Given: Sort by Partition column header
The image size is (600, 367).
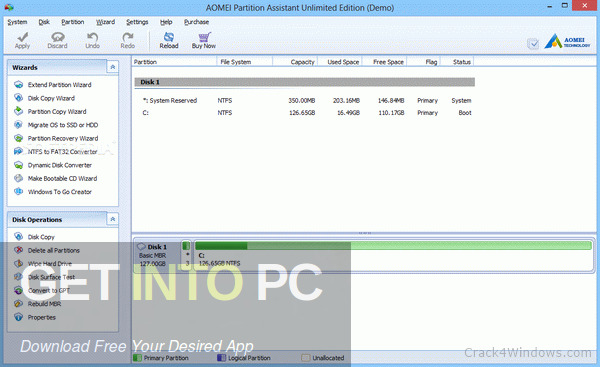Looking at the screenshot, I should pos(174,62).
